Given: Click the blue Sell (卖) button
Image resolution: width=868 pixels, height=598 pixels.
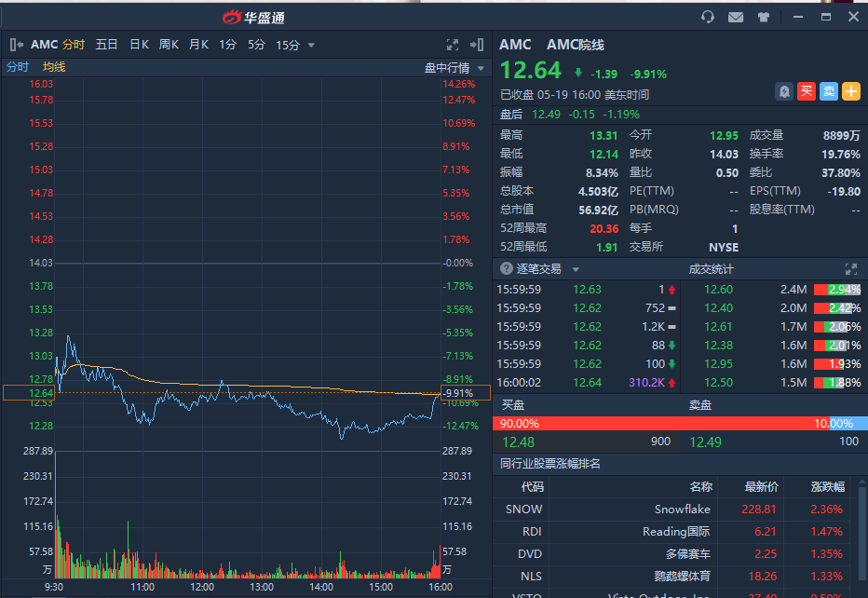Looking at the screenshot, I should tap(829, 91).
